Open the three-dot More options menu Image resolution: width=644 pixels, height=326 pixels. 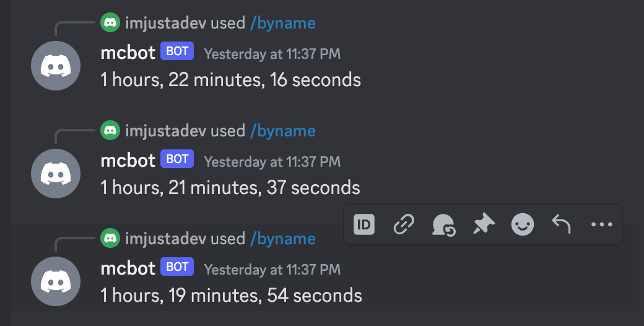click(x=601, y=224)
